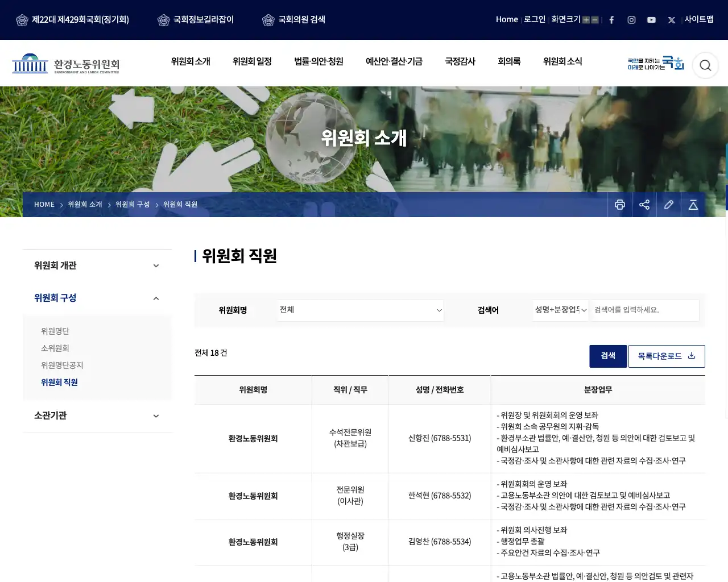Open the 사이트맵 link

click(x=699, y=19)
